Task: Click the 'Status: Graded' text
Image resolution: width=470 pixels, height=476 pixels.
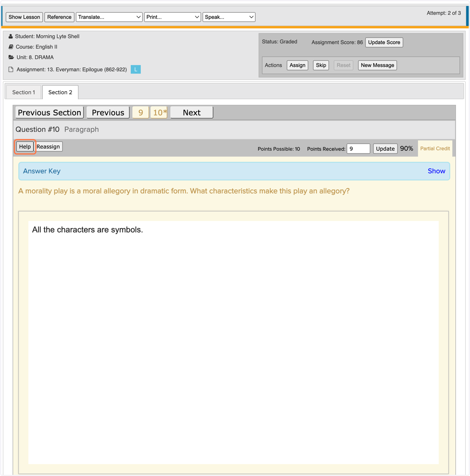Action: [279, 41]
